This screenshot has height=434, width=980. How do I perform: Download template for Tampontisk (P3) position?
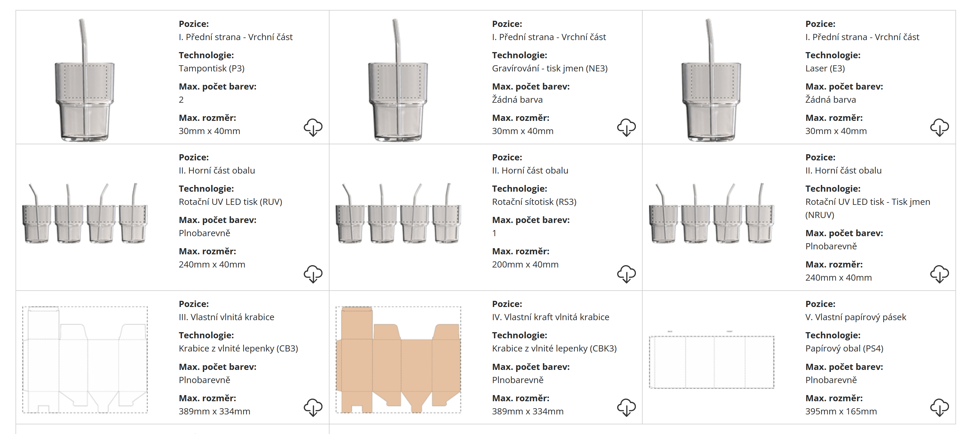coord(313,127)
